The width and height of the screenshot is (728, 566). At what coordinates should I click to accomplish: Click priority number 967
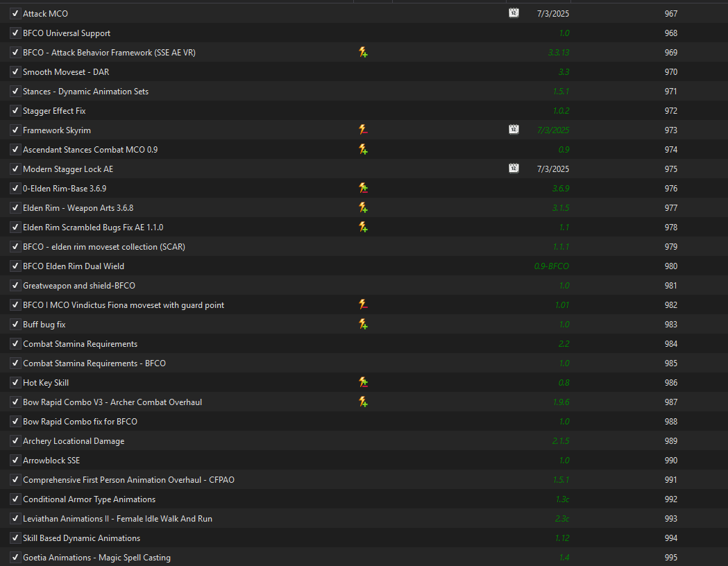[671, 13]
